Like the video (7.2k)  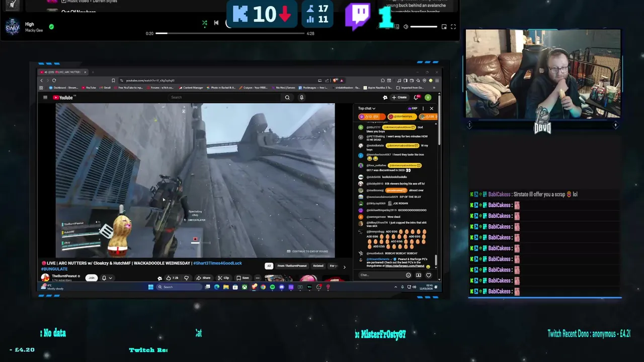tap(173, 278)
